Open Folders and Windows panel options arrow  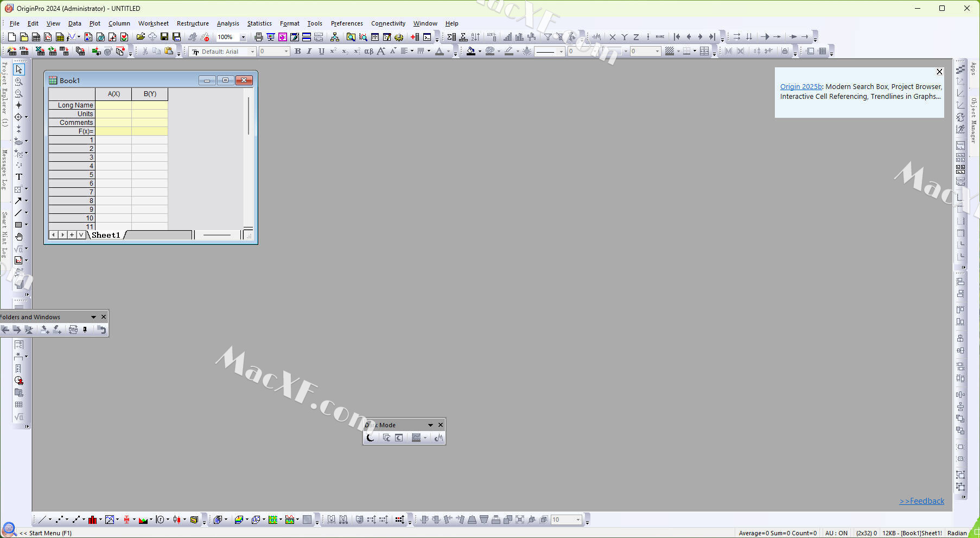click(x=93, y=317)
